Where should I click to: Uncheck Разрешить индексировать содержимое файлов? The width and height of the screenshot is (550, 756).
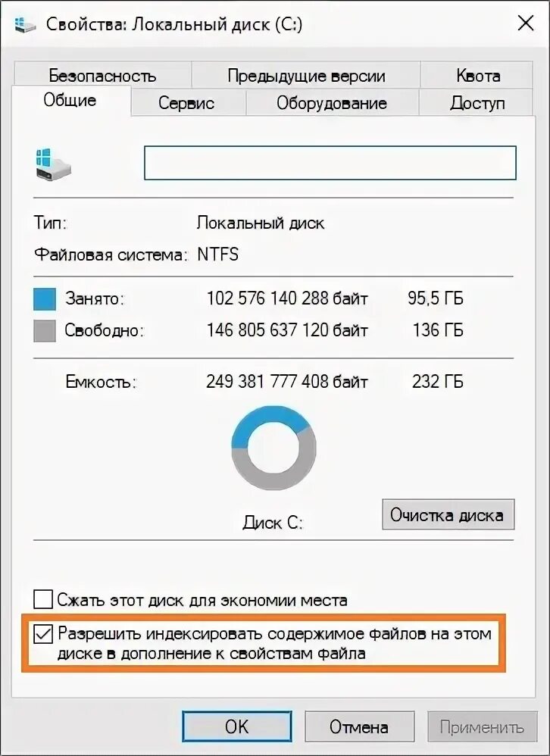(43, 633)
